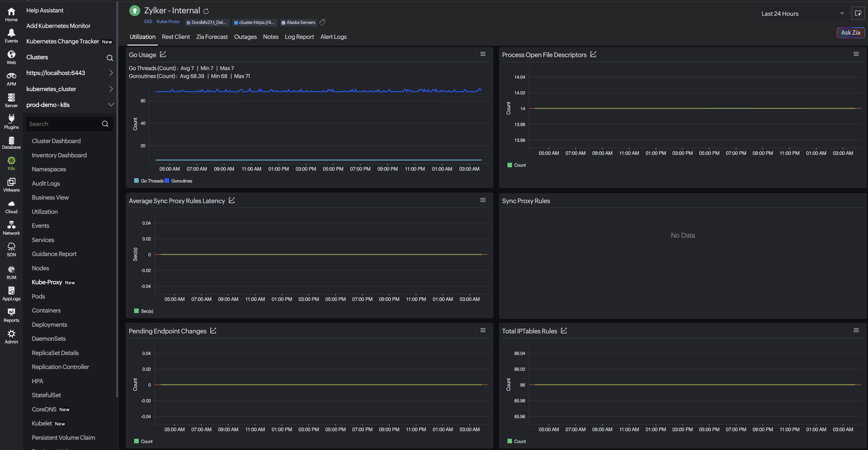Open the Home module in sidebar
868x450 pixels.
click(x=11, y=15)
